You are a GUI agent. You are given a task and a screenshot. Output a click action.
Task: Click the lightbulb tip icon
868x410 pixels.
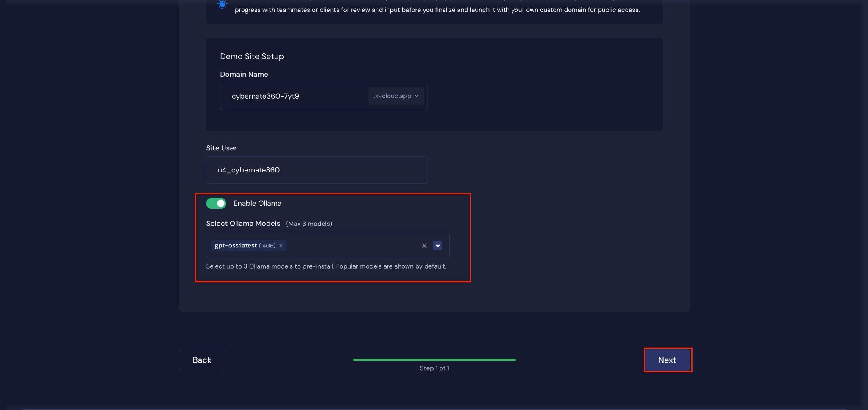pos(222,6)
